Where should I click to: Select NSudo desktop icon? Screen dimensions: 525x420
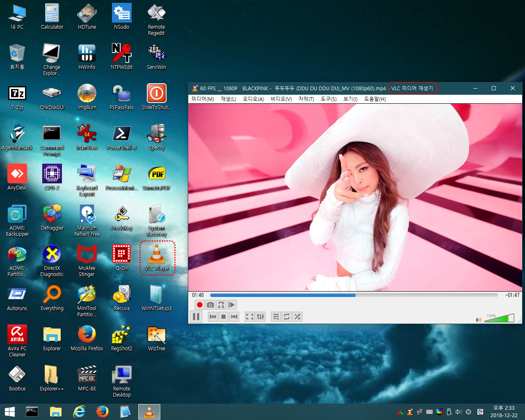click(122, 17)
